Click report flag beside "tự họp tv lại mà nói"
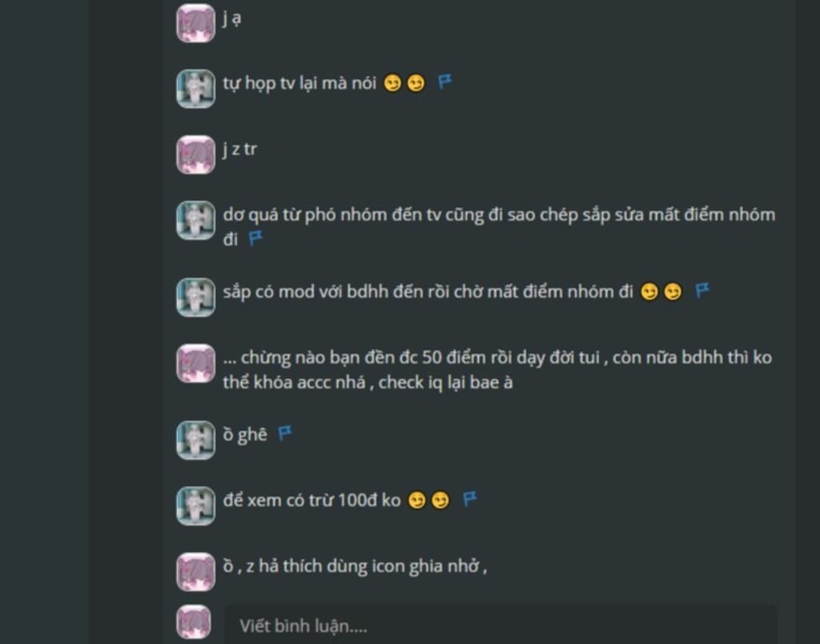 [444, 82]
